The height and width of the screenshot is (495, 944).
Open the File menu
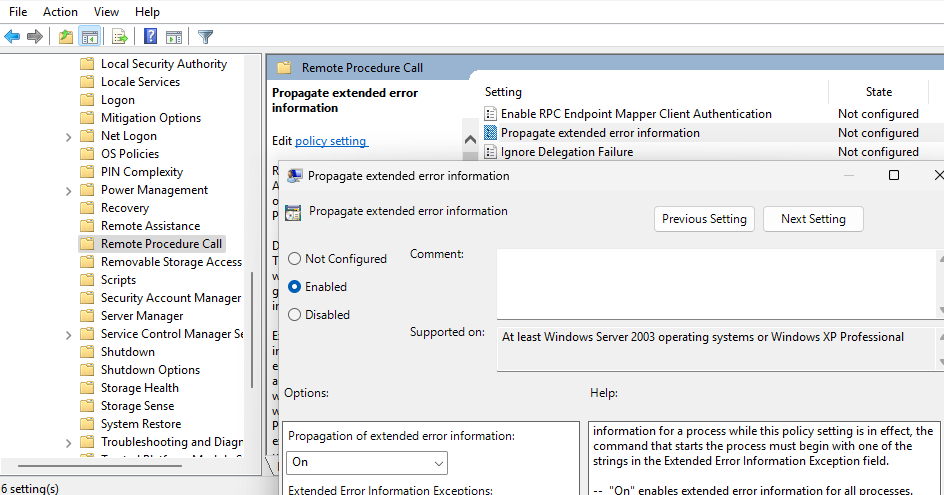(x=18, y=11)
